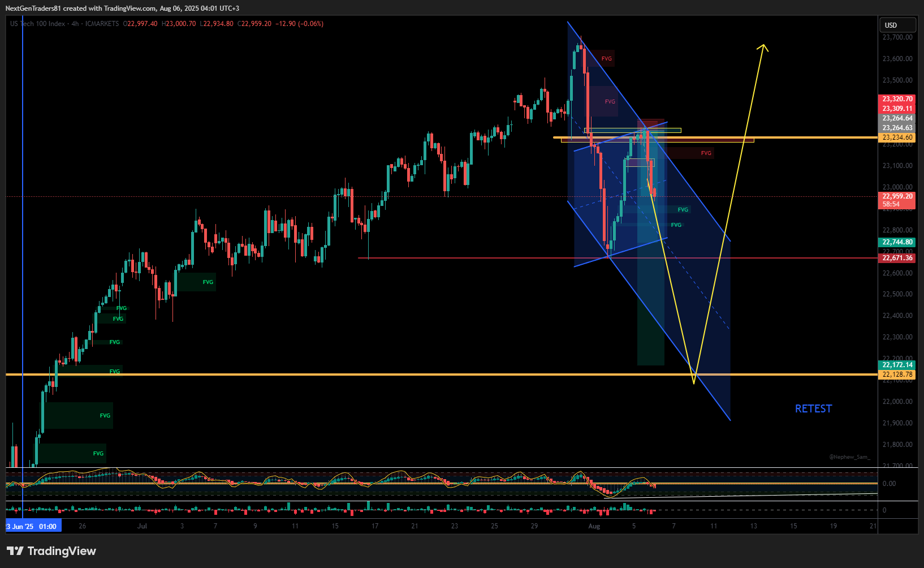Click the 23,100.00 level on the price scale
924x568 pixels.
(897, 166)
